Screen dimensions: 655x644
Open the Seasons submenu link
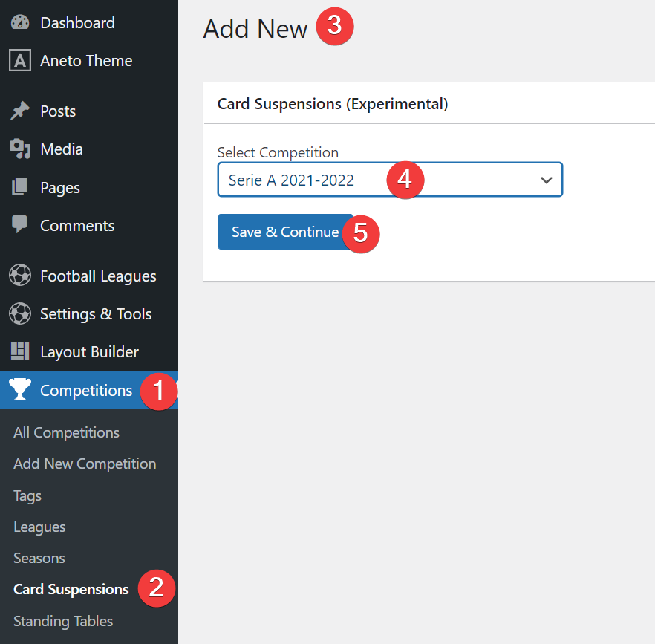[x=39, y=559]
